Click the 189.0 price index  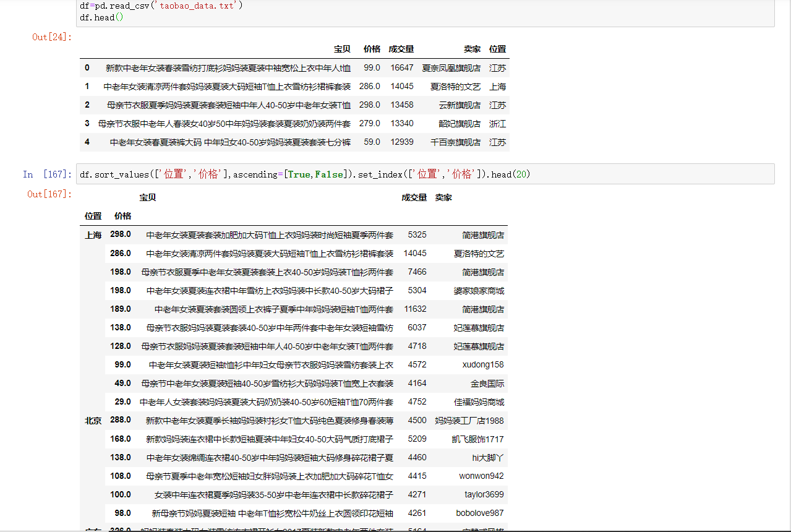pyautogui.click(x=121, y=309)
